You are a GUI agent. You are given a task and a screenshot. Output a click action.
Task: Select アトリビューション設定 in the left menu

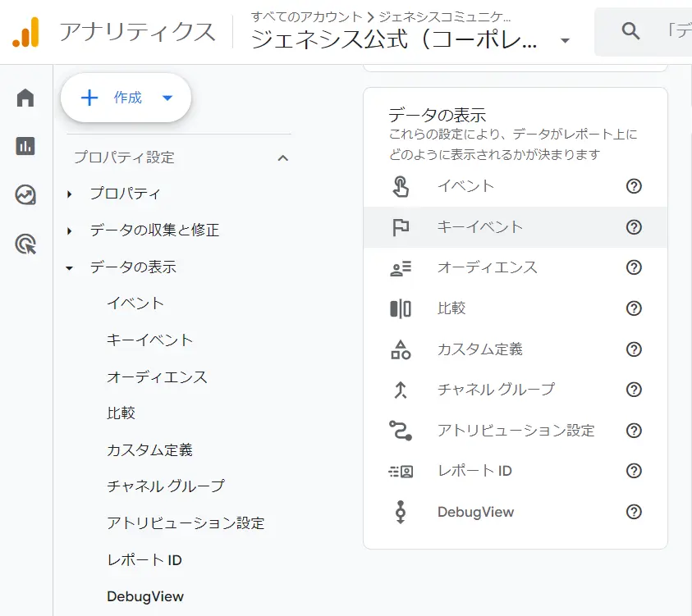point(186,523)
